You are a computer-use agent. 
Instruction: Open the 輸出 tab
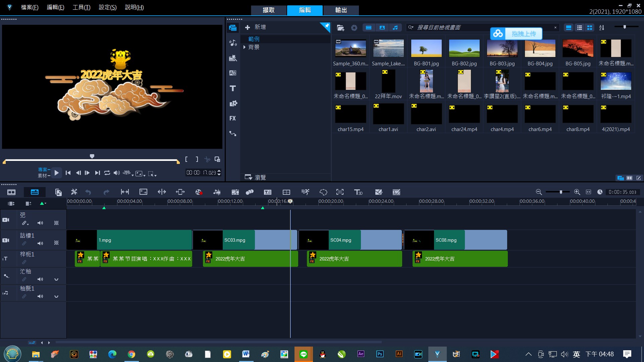(340, 10)
